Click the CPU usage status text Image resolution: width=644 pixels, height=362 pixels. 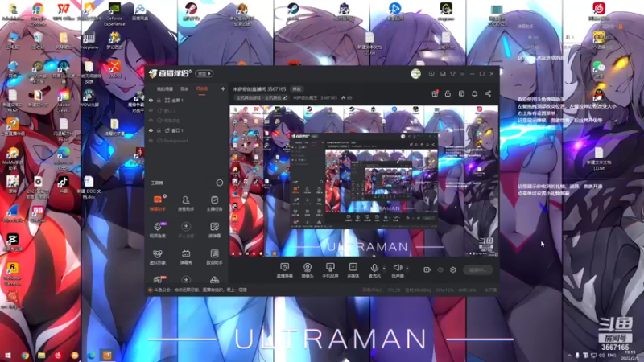pyautogui.click(x=444, y=290)
